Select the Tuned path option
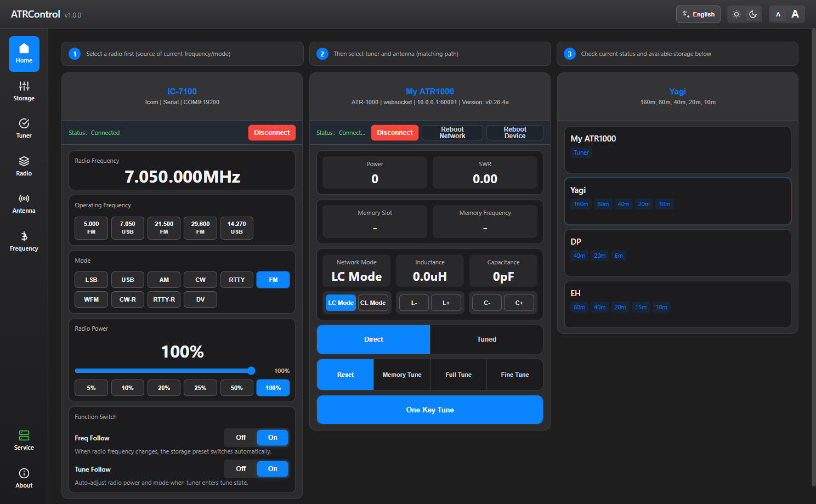 point(486,339)
